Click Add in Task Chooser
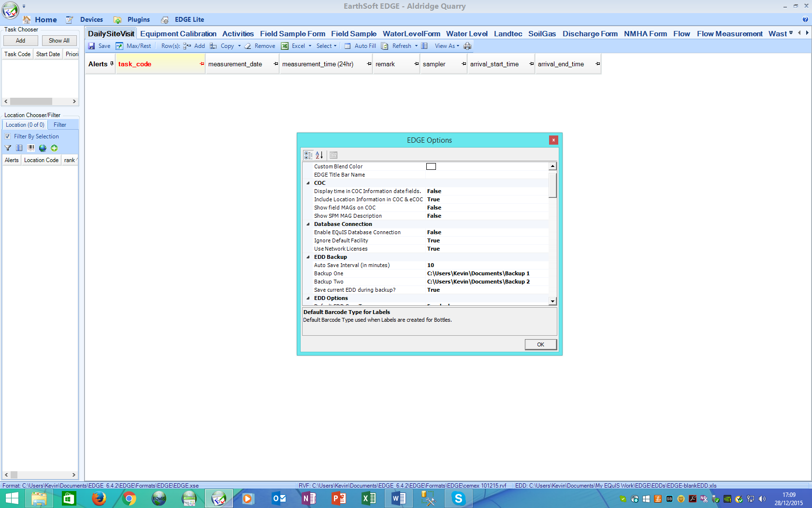 (x=20, y=41)
